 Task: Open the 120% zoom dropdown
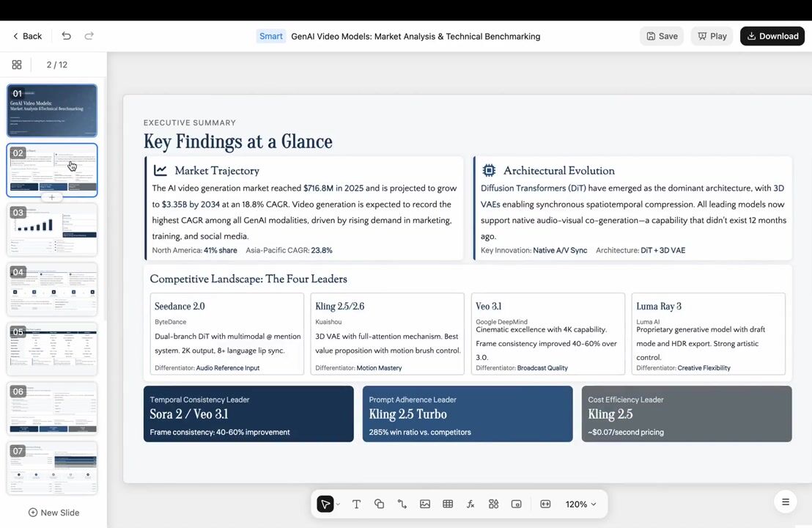580,504
